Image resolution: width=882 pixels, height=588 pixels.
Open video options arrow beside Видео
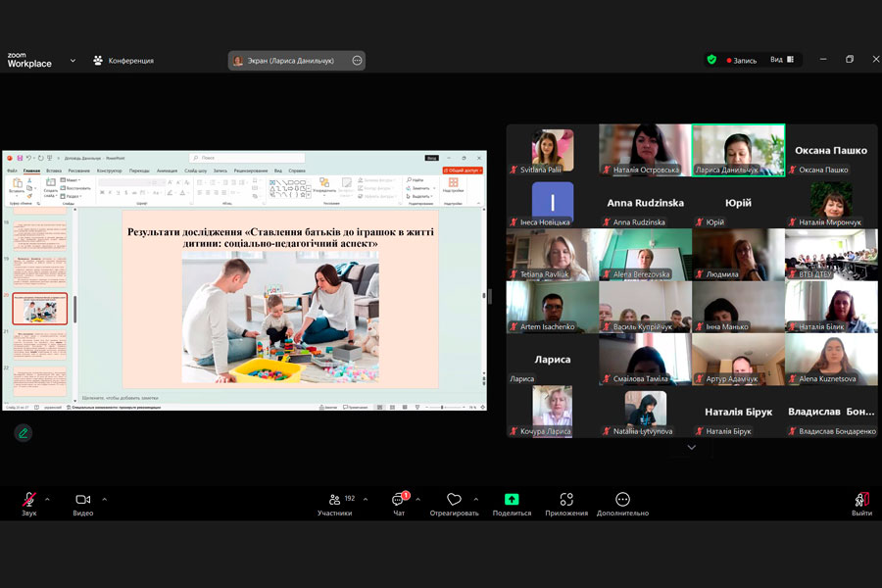coord(104,499)
